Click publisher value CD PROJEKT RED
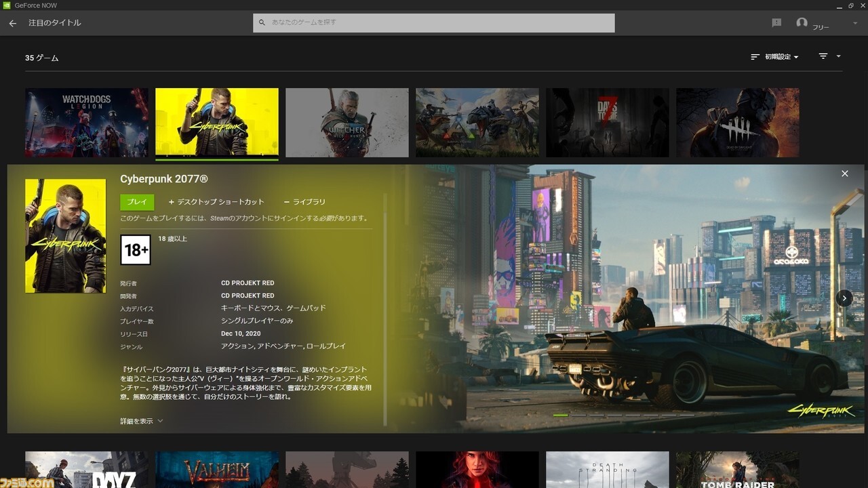Viewport: 868px width, 488px height. click(248, 283)
